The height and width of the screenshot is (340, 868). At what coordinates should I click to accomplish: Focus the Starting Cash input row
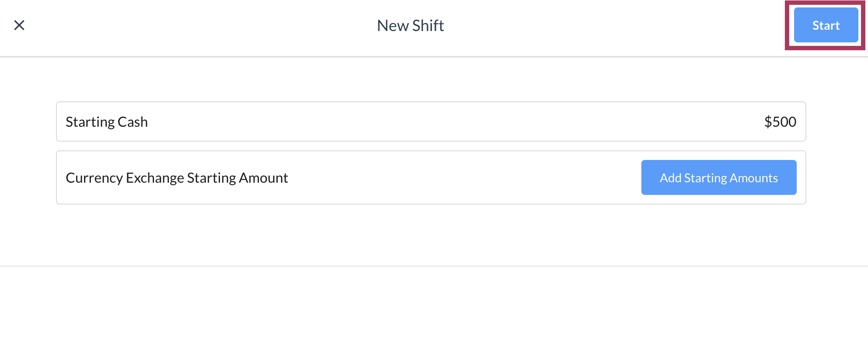[430, 122]
